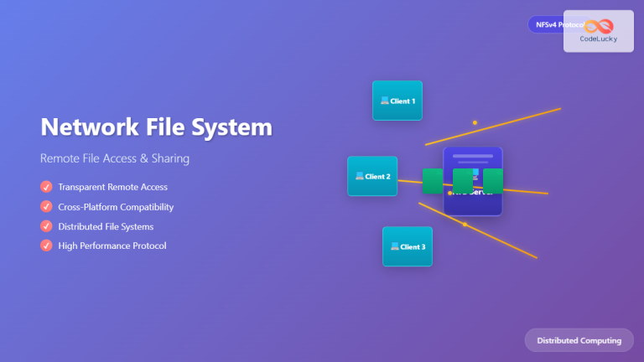
Task: Click the rightmost green data packet square
Action: [x=493, y=181]
